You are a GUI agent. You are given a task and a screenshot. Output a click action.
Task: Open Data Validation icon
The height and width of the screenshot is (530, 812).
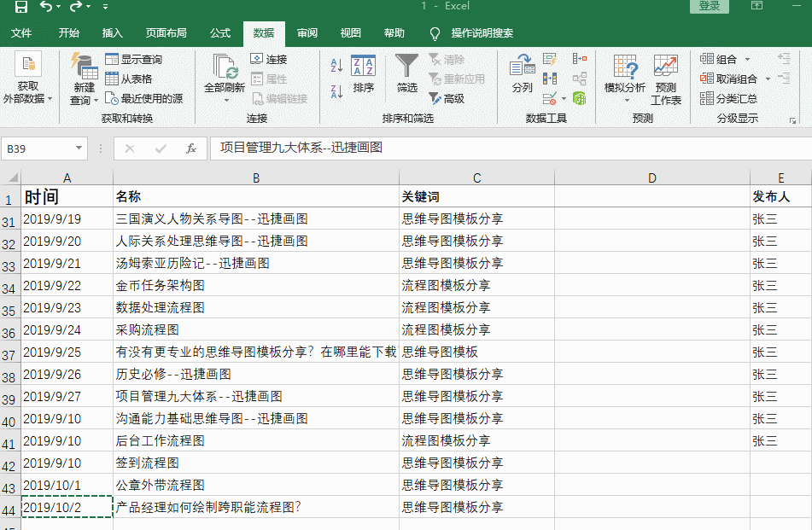pos(550,98)
